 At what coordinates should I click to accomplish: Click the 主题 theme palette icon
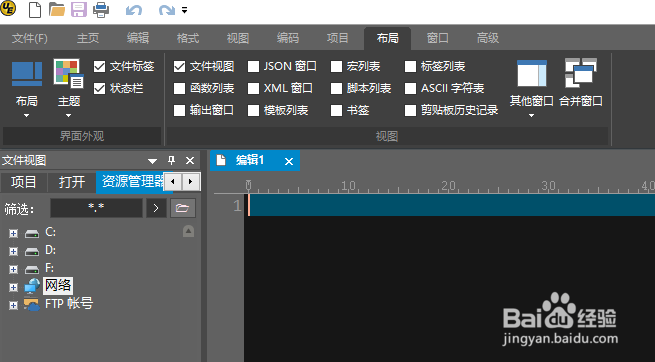click(69, 74)
